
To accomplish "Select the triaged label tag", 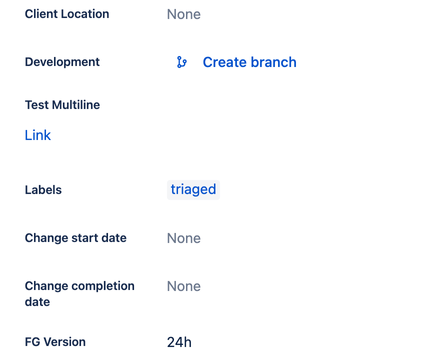I will pyautogui.click(x=193, y=190).
